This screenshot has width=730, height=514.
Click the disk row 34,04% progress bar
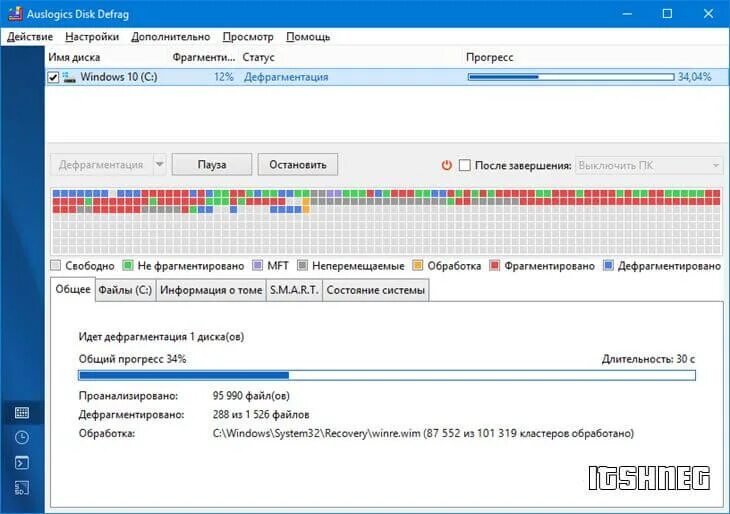coord(571,77)
